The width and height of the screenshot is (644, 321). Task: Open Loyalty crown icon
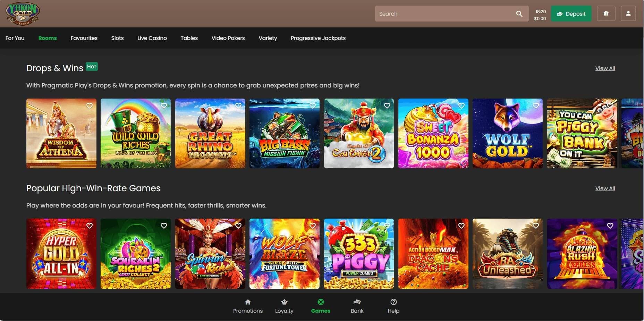click(x=284, y=302)
